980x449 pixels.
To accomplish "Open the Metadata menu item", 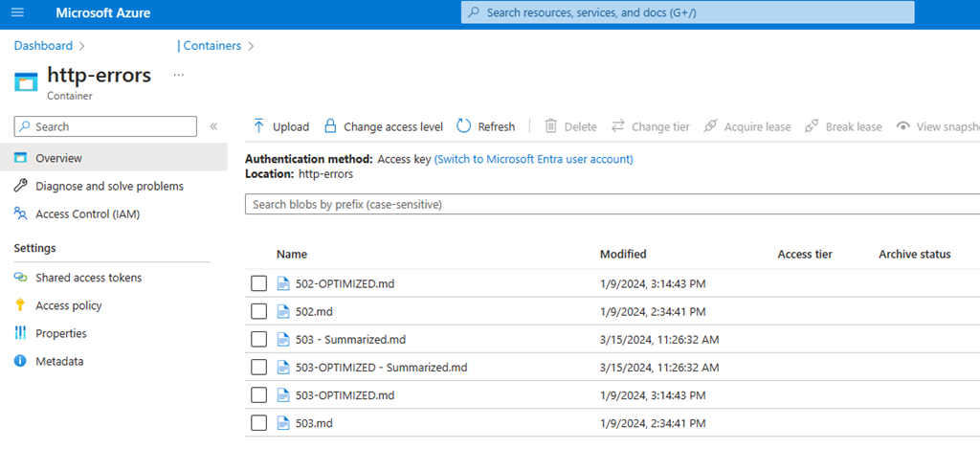I will tap(59, 361).
